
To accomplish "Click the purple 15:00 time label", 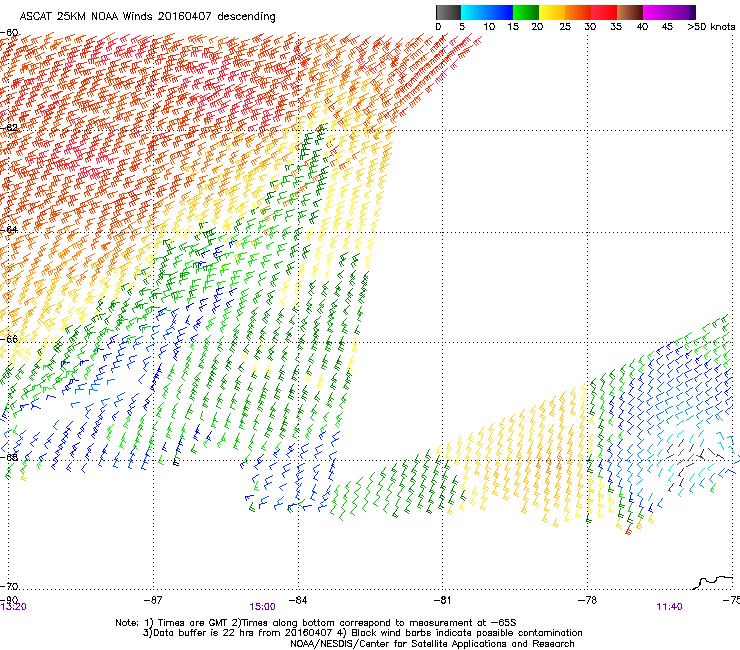I will point(262,607).
